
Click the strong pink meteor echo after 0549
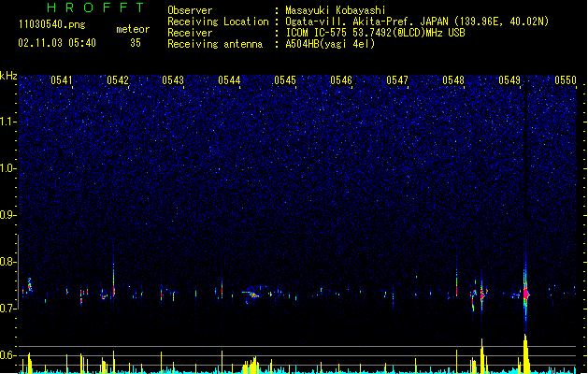click(x=526, y=295)
